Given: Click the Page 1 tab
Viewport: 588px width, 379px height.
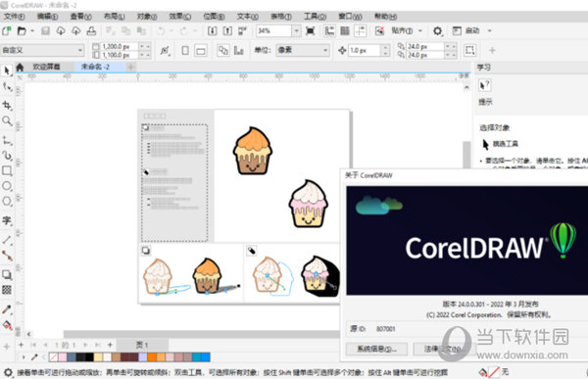Looking at the screenshot, I should coord(142,345).
